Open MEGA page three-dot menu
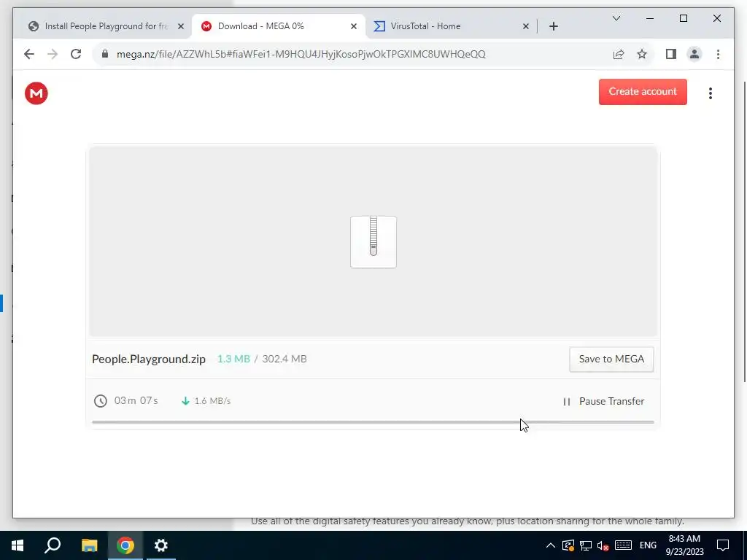The height and width of the screenshot is (560, 747). point(711,93)
